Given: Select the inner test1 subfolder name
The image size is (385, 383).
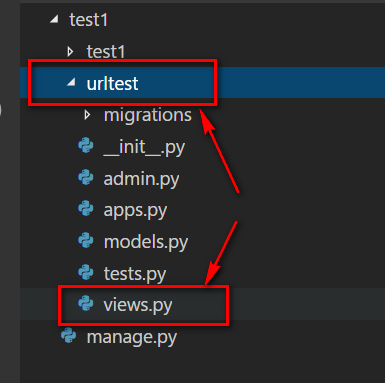Looking at the screenshot, I should coord(106,52).
